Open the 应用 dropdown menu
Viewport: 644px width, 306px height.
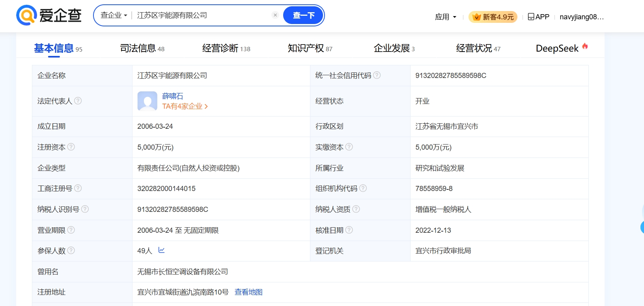click(446, 17)
